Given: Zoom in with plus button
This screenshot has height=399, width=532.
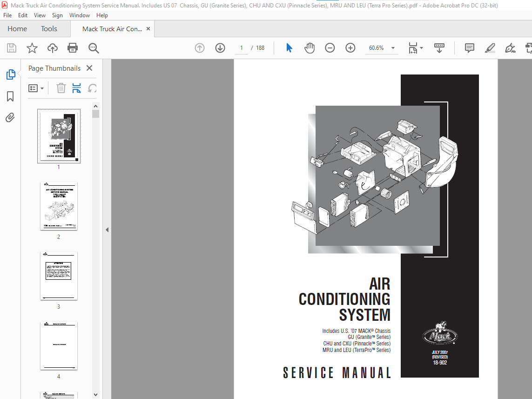Looking at the screenshot, I should (350, 48).
